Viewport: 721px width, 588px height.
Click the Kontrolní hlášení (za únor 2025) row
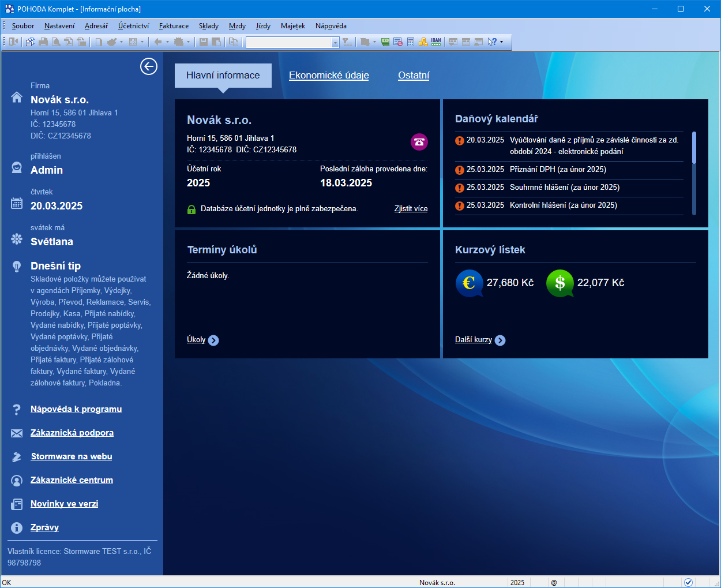(x=569, y=205)
